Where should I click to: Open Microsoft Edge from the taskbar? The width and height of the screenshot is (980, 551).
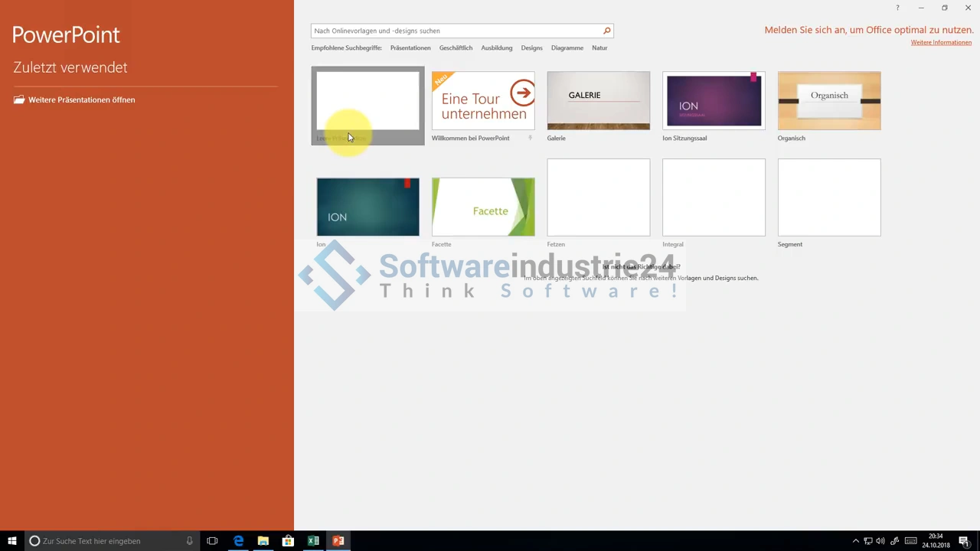tap(238, 541)
